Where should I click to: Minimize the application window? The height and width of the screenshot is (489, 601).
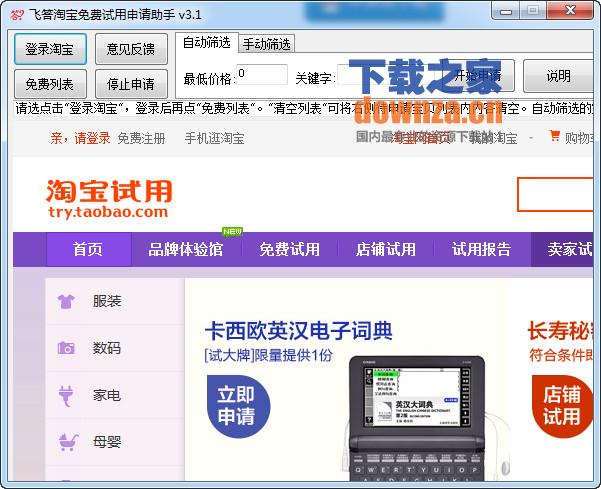tap(506, 11)
